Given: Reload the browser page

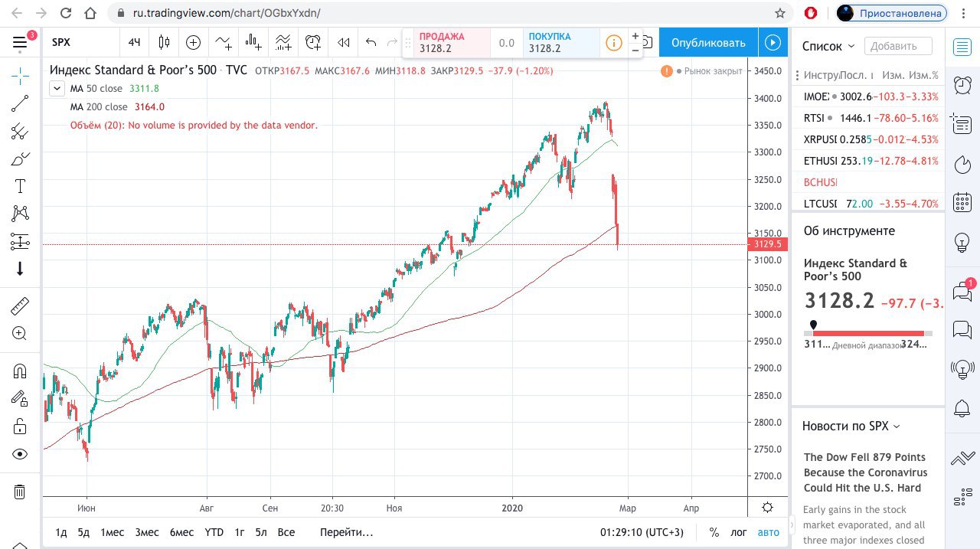Looking at the screenshot, I should point(66,13).
